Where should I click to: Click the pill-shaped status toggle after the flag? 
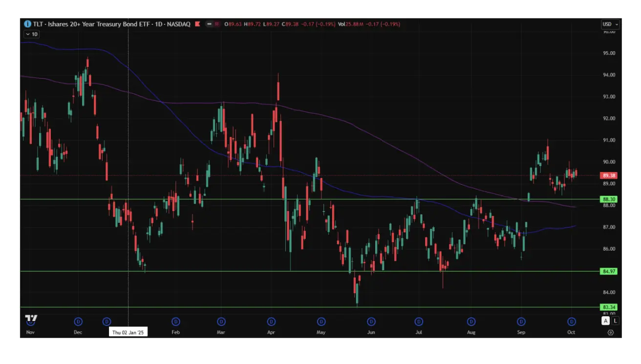point(209,24)
